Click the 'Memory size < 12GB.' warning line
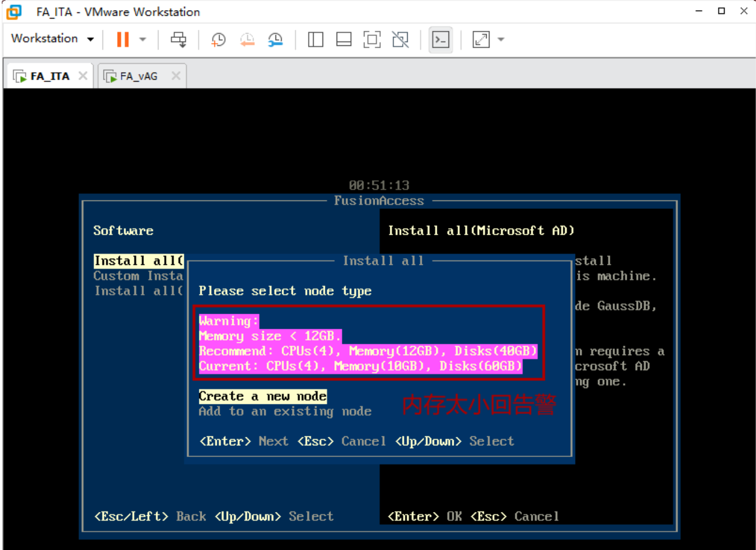756x550 pixels. click(x=270, y=336)
